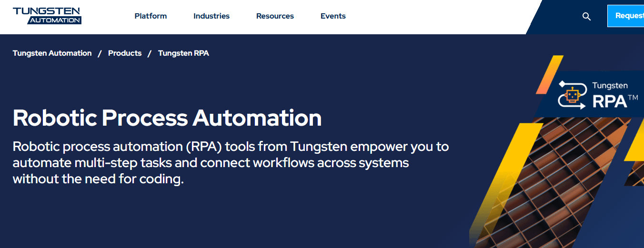The height and width of the screenshot is (248, 644).
Task: Click the Tungsten Automation logo
Action: click(x=47, y=16)
